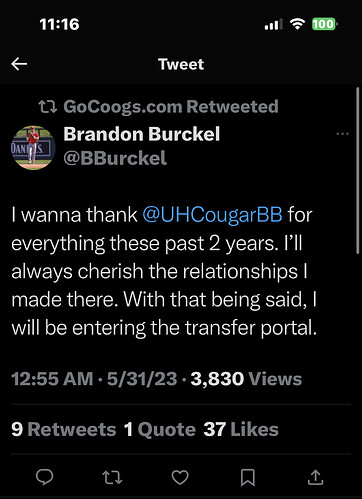The height and width of the screenshot is (499, 362).
Task: Go back using the left arrow
Action: click(x=19, y=64)
